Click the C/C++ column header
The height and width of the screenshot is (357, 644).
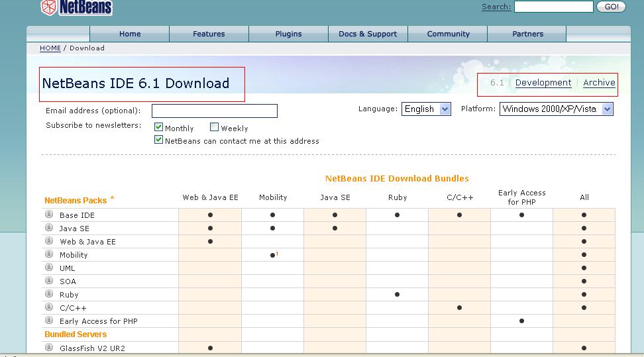point(460,197)
